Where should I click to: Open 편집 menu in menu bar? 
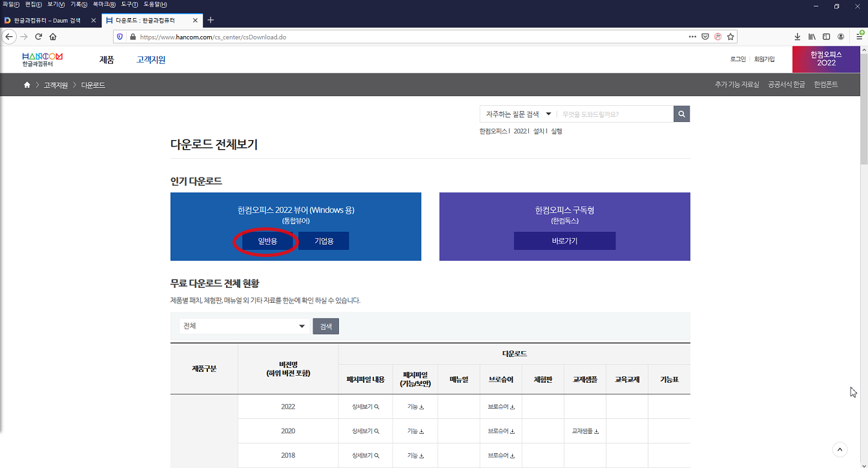pyautogui.click(x=34, y=5)
